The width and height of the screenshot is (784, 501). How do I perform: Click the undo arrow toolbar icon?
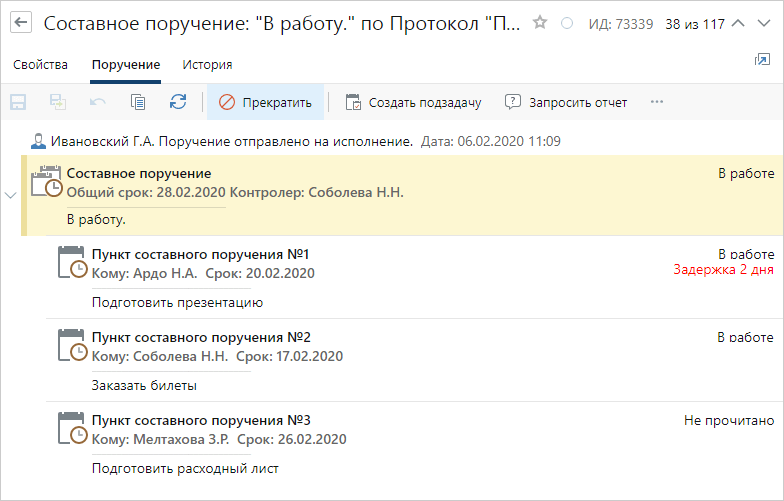pos(98,102)
